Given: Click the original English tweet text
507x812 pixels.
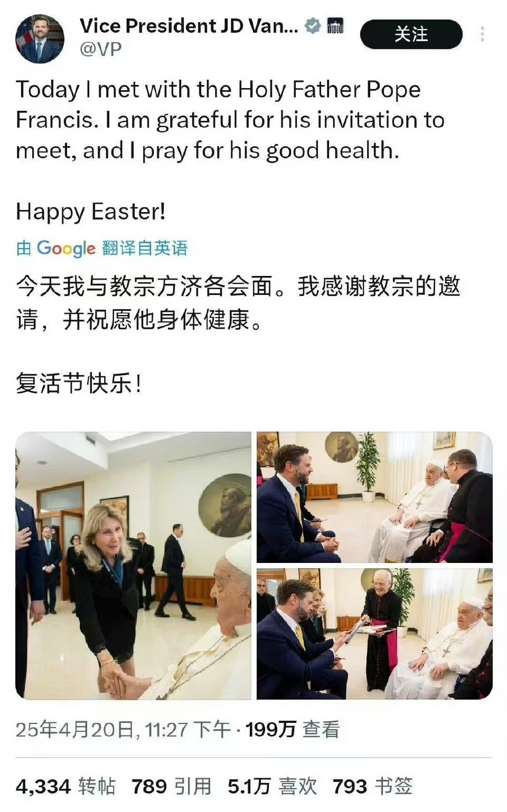Looking at the screenshot, I should tap(230, 150).
